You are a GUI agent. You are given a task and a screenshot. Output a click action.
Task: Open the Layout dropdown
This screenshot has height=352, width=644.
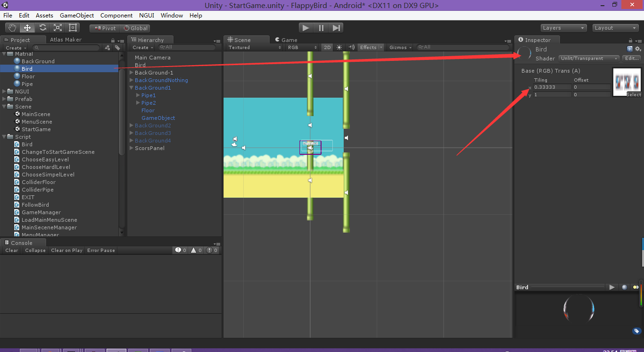point(615,28)
